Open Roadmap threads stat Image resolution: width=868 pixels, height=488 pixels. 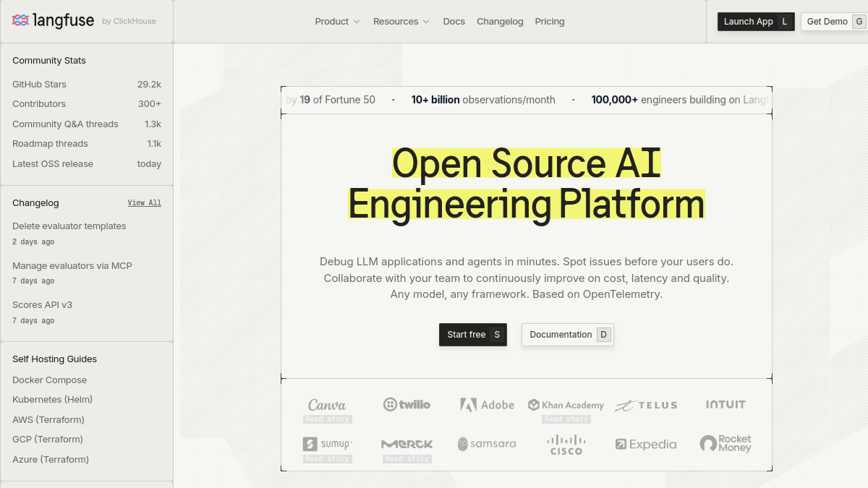click(x=87, y=144)
